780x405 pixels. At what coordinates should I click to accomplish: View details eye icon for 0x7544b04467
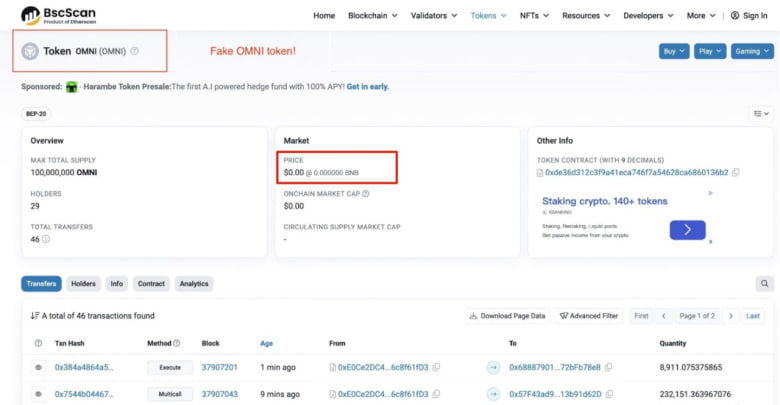(38, 394)
